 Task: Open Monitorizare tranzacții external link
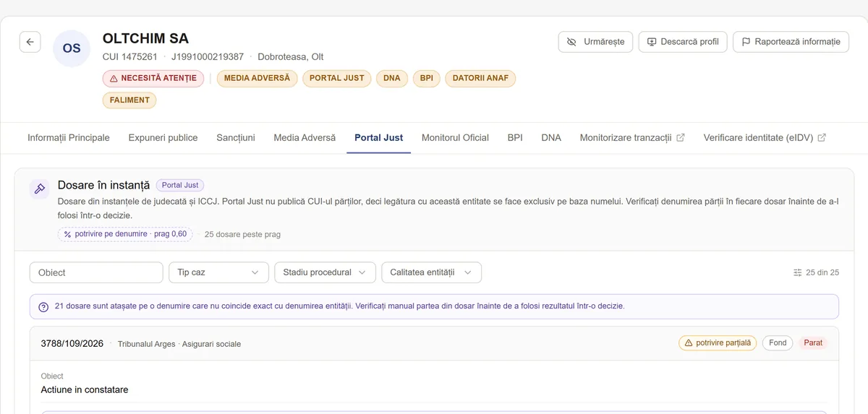click(x=632, y=137)
